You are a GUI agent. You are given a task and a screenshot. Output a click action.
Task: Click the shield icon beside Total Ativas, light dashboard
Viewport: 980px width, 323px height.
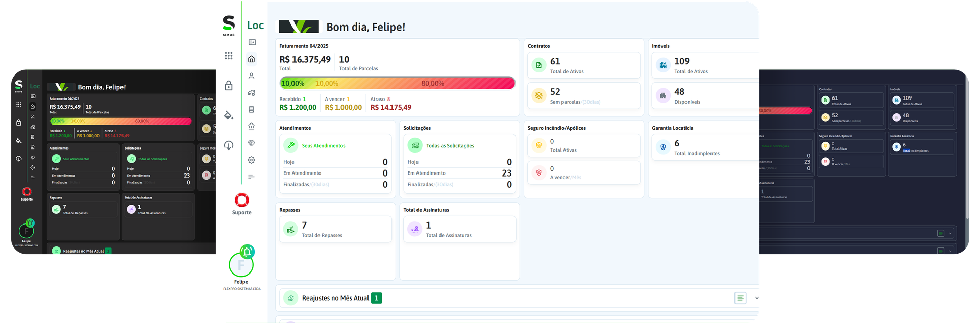(x=538, y=145)
